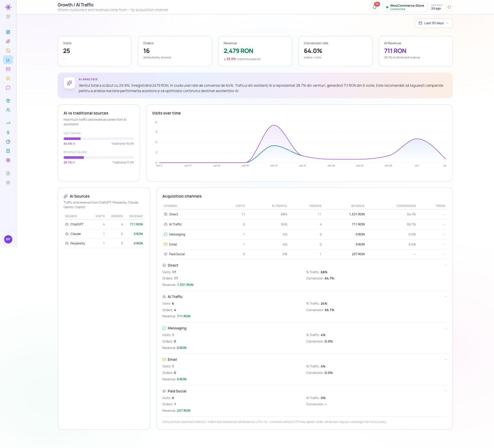Click the bot icon in the Perplexity row
Viewport: 494px width, 448px height.
(x=67, y=243)
